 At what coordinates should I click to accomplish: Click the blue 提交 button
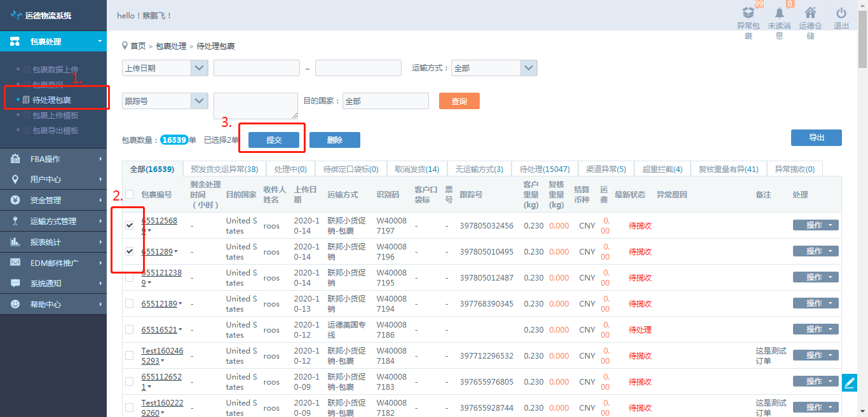[x=274, y=140]
